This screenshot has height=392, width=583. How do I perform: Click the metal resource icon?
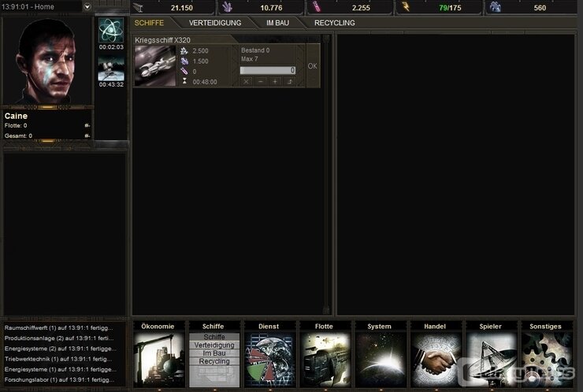coord(139,7)
